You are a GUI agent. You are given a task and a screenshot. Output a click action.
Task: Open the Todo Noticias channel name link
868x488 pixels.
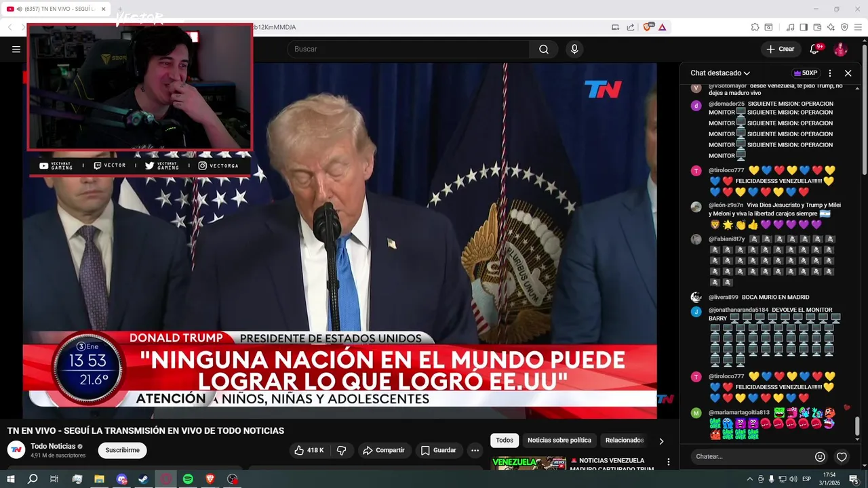click(53, 446)
